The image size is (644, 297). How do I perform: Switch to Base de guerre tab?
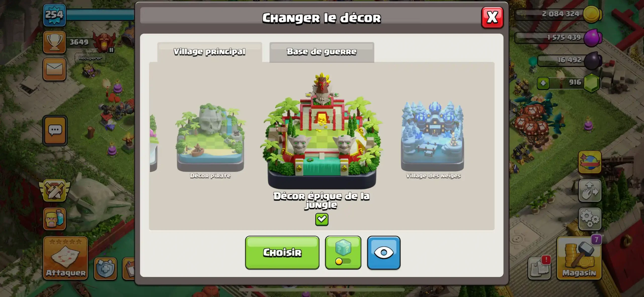click(x=322, y=52)
